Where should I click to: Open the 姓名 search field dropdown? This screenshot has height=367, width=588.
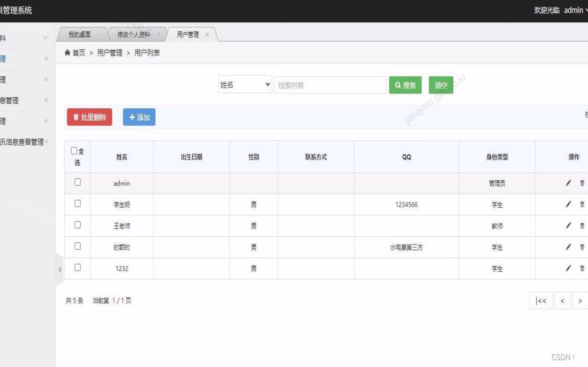(245, 85)
